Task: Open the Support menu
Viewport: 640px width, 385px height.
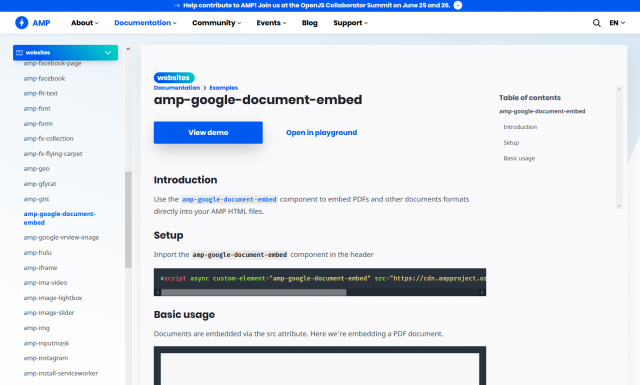Action: click(351, 23)
